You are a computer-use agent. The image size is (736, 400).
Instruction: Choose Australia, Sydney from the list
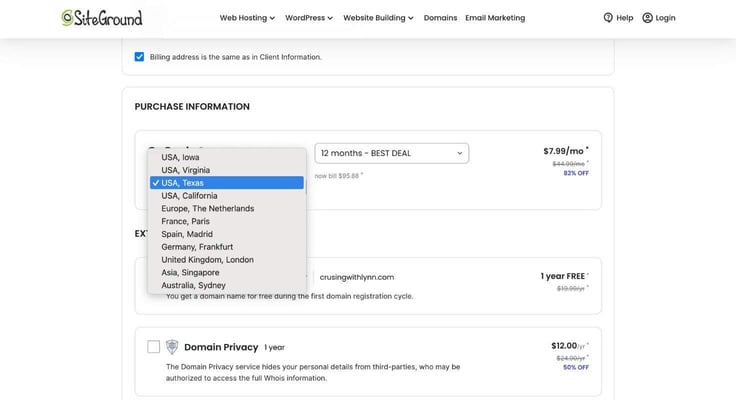pos(227,285)
